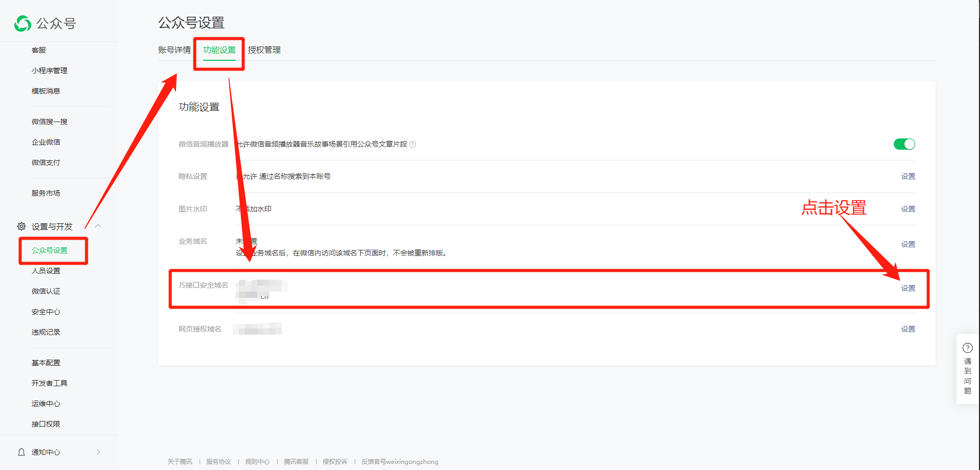
Task: Click the help icon after 微信音频播放器 description
Action: [x=413, y=145]
